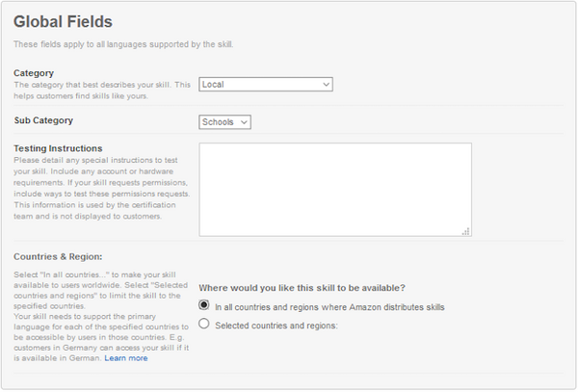
Task: Click the Sub Category field label
Action: [x=43, y=121]
